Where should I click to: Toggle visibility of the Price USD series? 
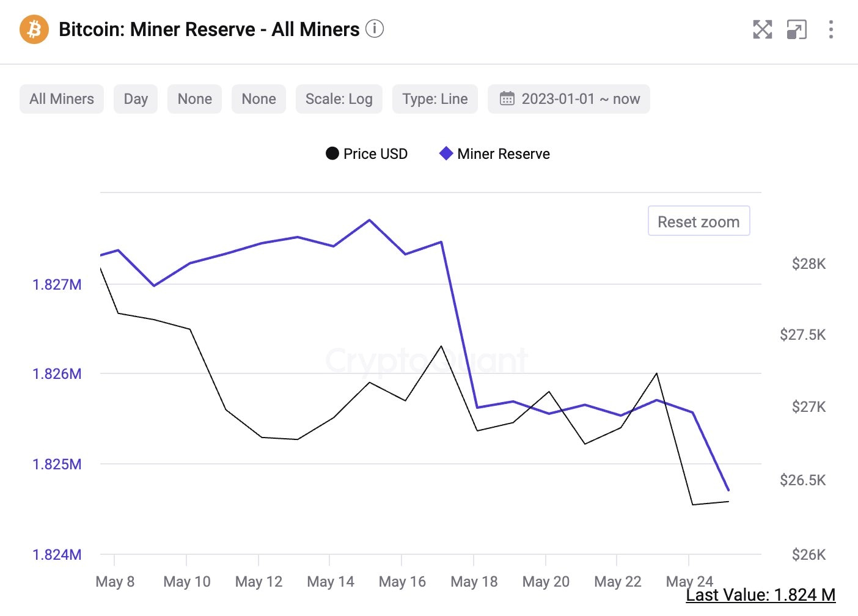(x=367, y=153)
